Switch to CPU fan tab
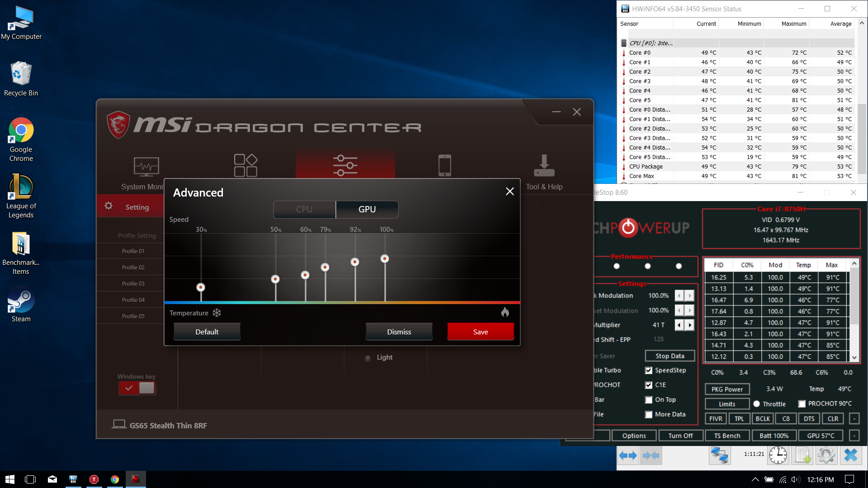Viewport: 868px width, 488px height. (x=304, y=209)
